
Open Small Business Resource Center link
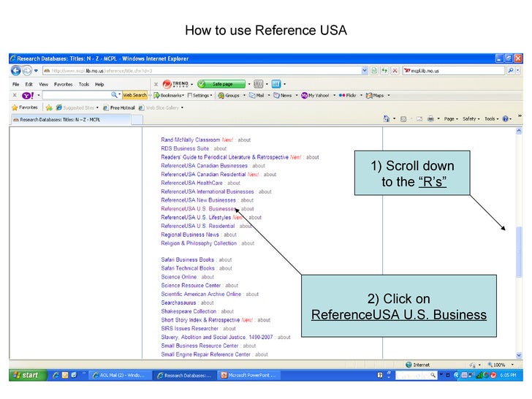(x=199, y=346)
